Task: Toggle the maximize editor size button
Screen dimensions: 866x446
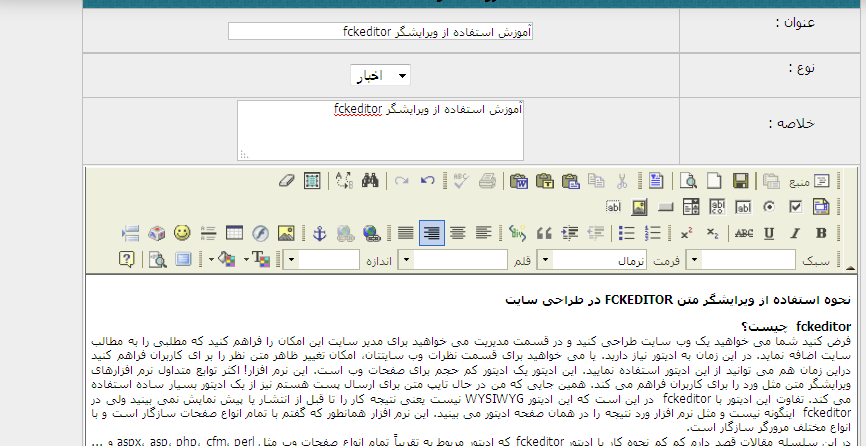Action: (x=183, y=259)
